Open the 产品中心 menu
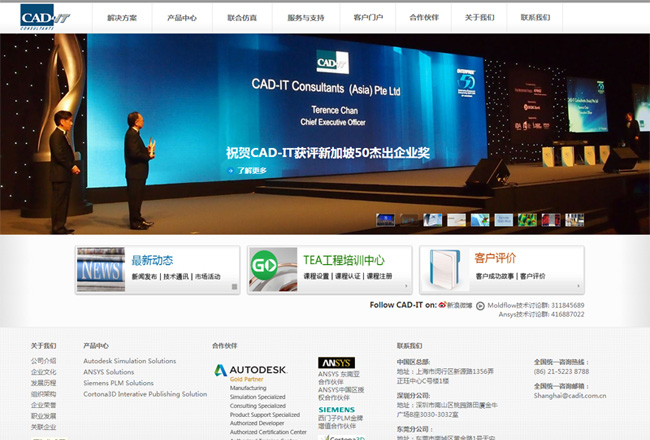Screen dimensions: 650x440 pos(182,17)
